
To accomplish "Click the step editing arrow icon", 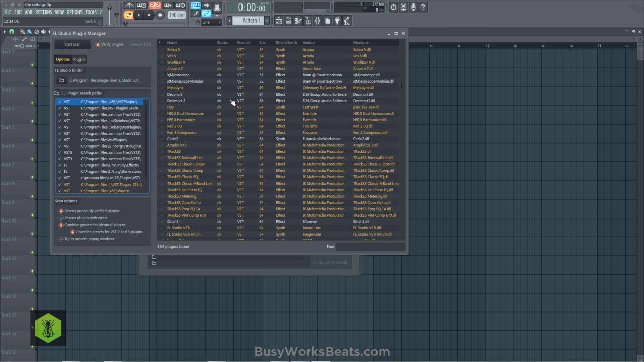I will [x=206, y=6].
